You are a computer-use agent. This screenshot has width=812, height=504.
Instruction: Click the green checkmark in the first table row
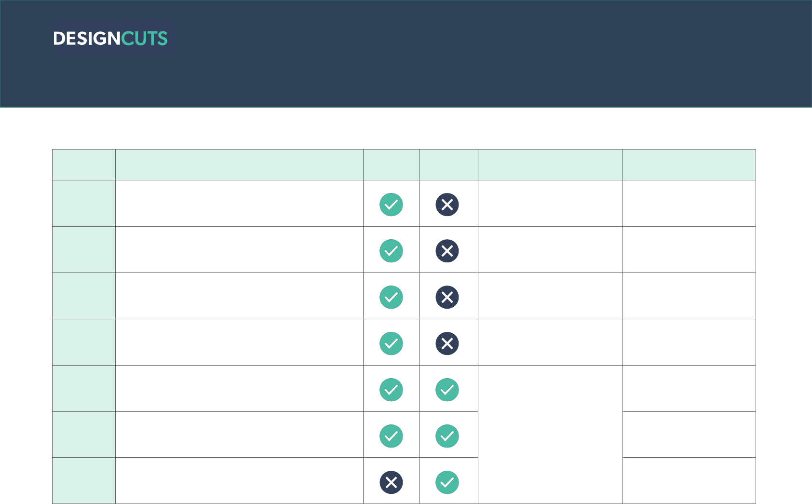[x=391, y=204]
